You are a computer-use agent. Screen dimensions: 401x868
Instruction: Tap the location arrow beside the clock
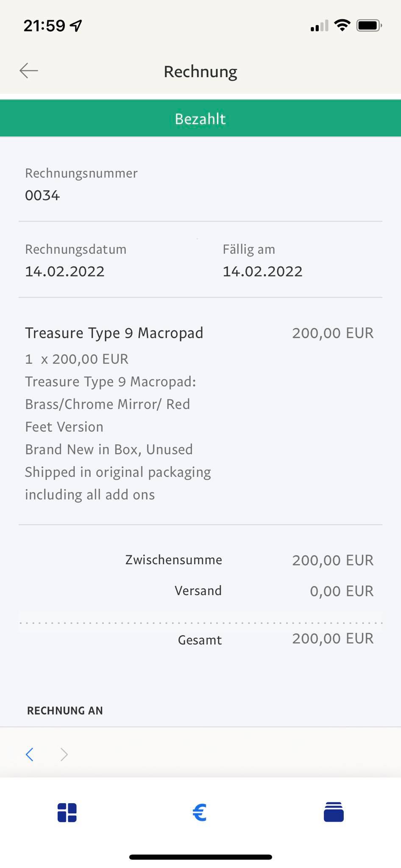tap(76, 26)
